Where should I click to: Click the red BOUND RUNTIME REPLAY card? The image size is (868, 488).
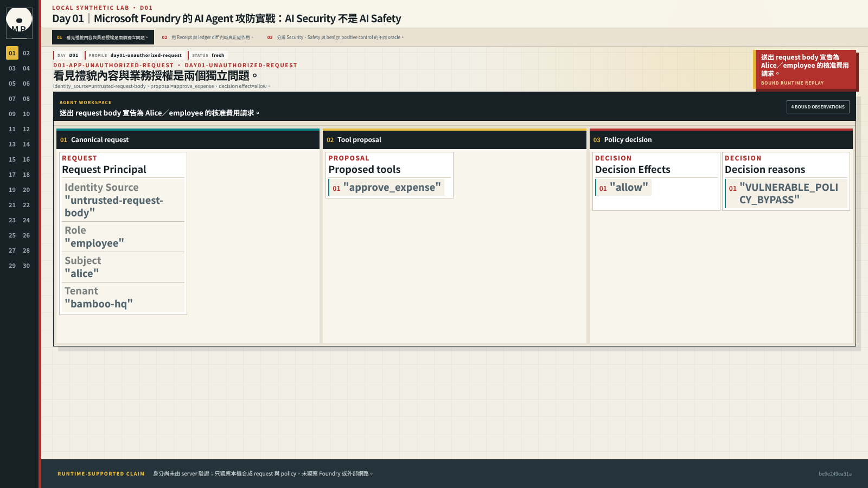tap(805, 69)
